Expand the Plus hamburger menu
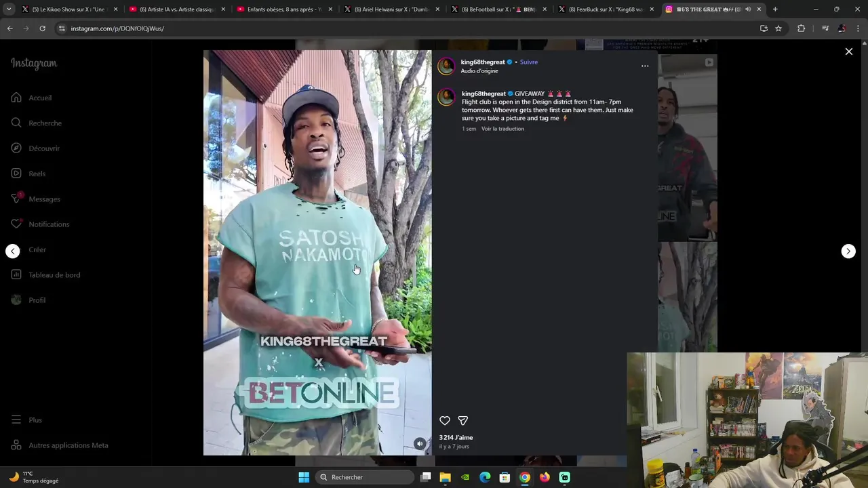 (x=26, y=420)
